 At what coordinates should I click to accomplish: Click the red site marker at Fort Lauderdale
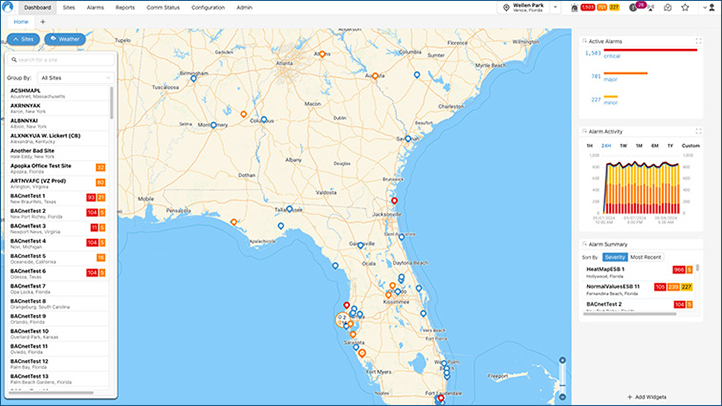[441, 398]
